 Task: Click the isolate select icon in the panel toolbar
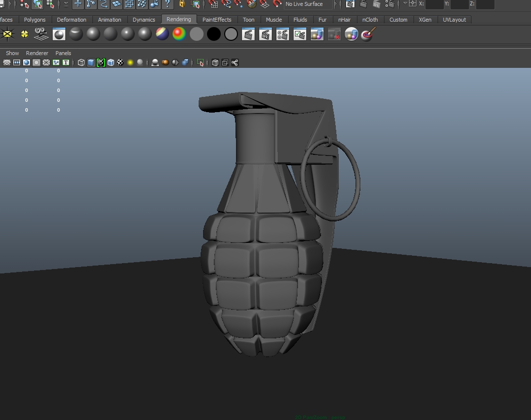point(201,62)
